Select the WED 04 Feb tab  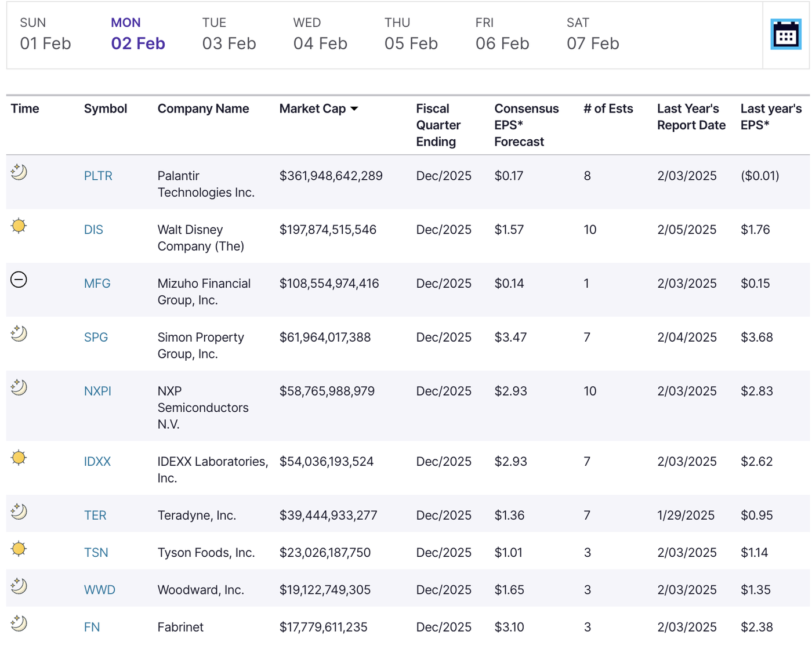(x=320, y=35)
